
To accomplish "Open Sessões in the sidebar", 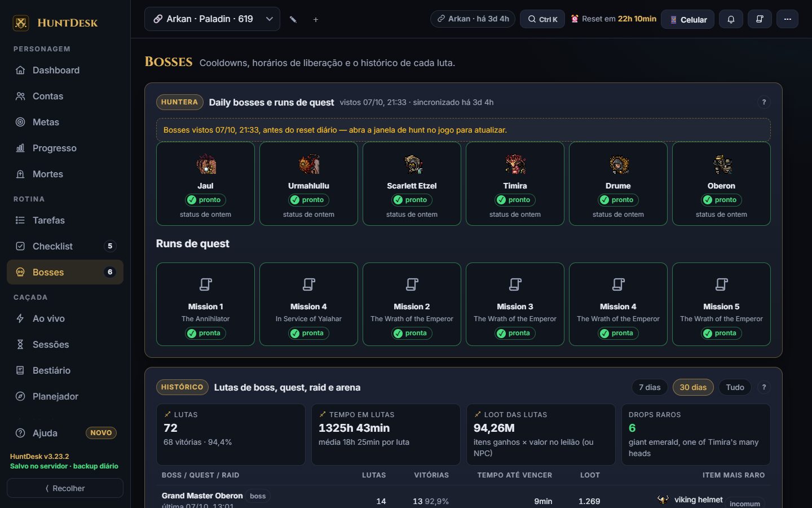I will pyautogui.click(x=65, y=344).
